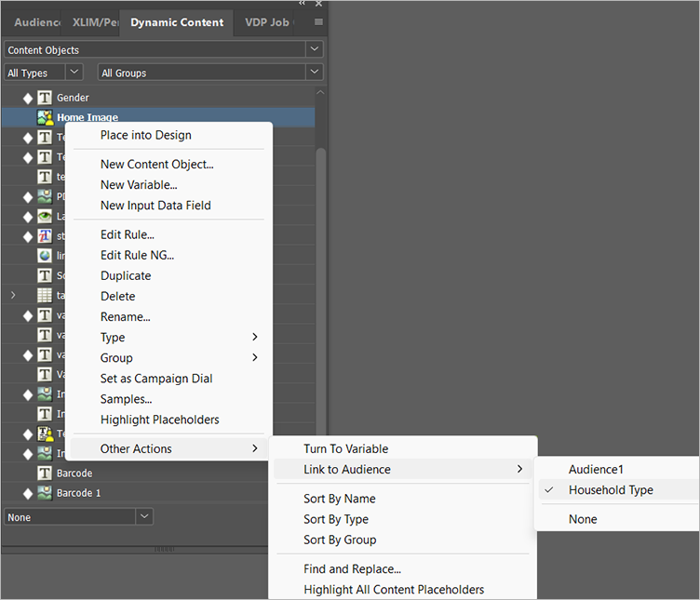Viewport: 700px width, 600px height.
Task: Switch to the VDP Job tab
Action: [268, 22]
